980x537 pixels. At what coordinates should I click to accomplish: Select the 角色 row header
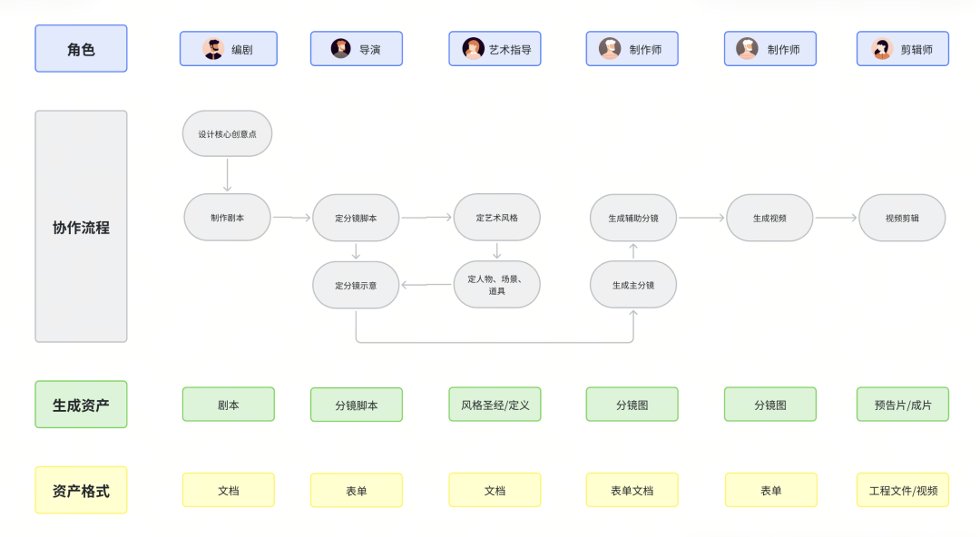tap(81, 49)
